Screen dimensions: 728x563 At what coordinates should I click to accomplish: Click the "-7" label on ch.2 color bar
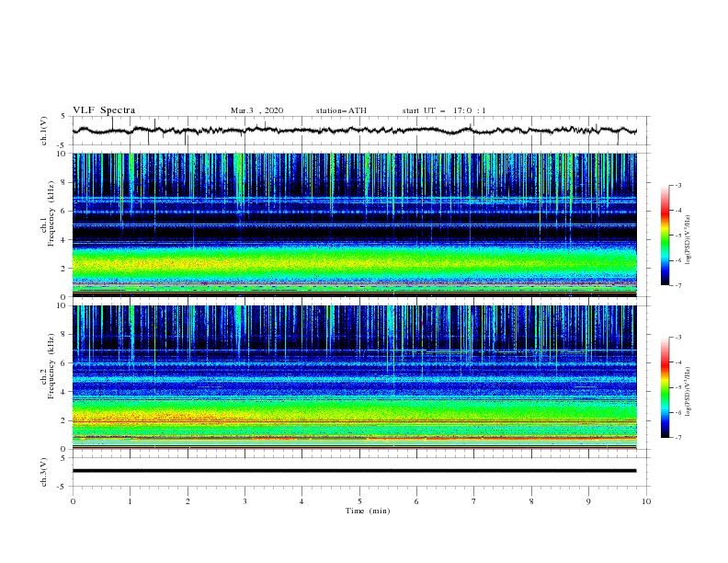coord(678,438)
